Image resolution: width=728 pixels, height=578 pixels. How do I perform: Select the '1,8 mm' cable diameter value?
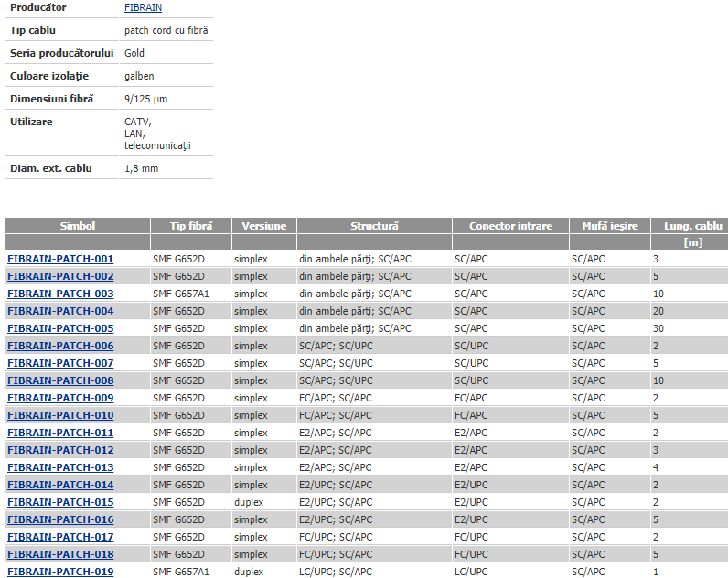tap(141, 168)
